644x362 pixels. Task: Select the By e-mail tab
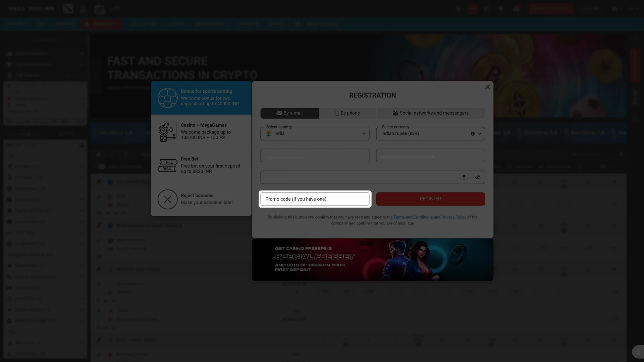pos(289,113)
